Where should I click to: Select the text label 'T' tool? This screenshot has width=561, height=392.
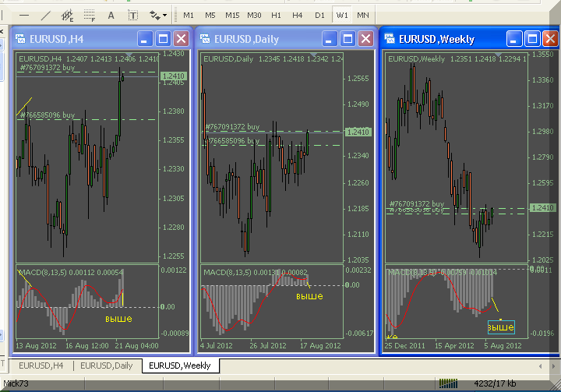click(x=132, y=15)
